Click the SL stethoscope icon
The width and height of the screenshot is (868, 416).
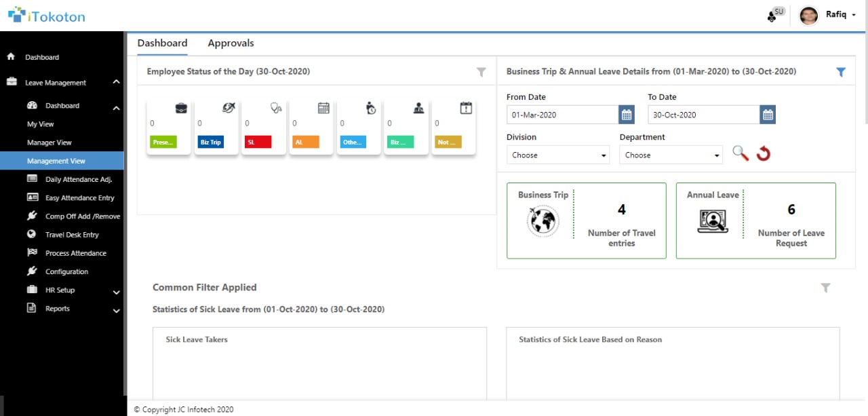276,108
